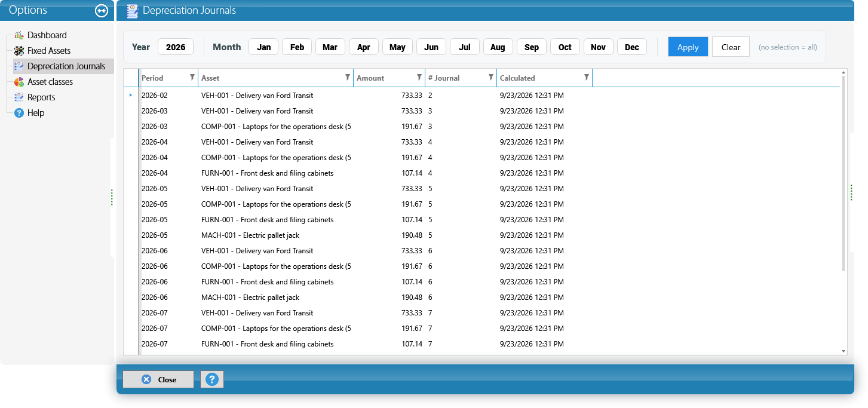Toggle the Dec month filter
The width and height of the screenshot is (868, 408).
pyautogui.click(x=632, y=47)
